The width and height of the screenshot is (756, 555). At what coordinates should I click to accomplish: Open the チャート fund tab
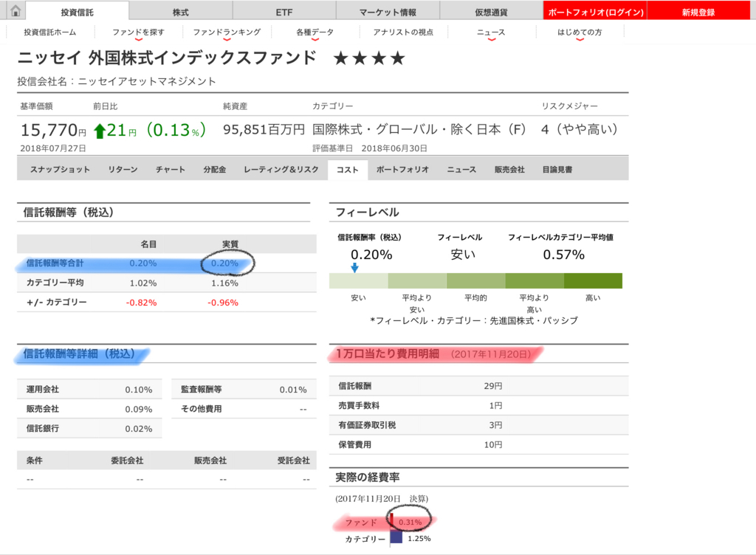[x=171, y=170]
